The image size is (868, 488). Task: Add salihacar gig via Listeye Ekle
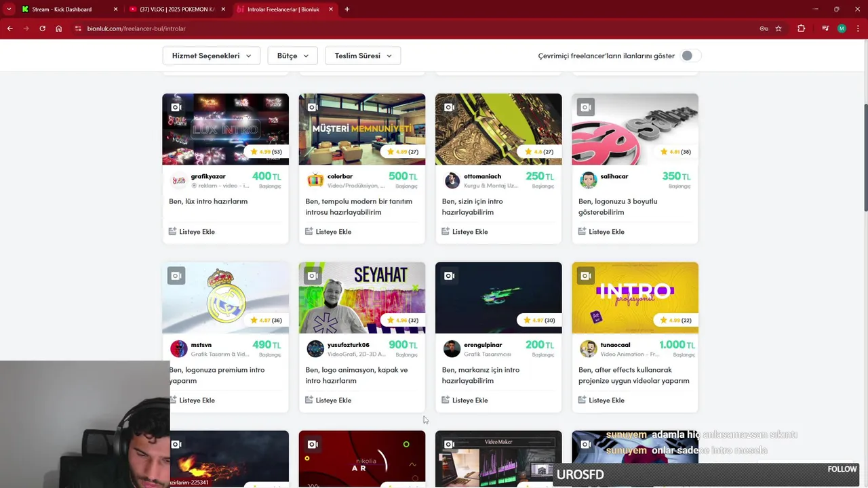click(x=601, y=232)
